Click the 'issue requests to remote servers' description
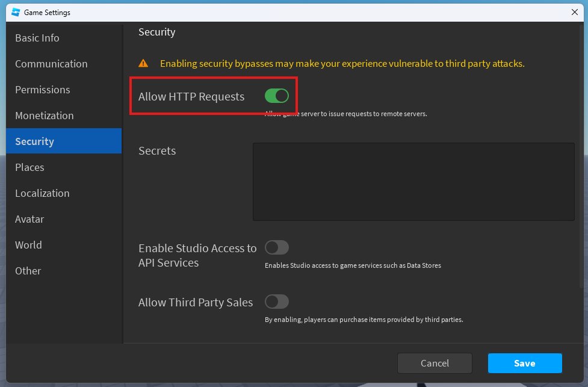 (x=345, y=114)
